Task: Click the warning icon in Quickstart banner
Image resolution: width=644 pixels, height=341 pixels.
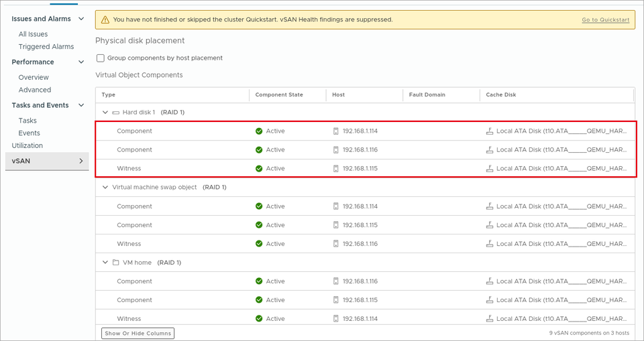Action: (x=105, y=19)
